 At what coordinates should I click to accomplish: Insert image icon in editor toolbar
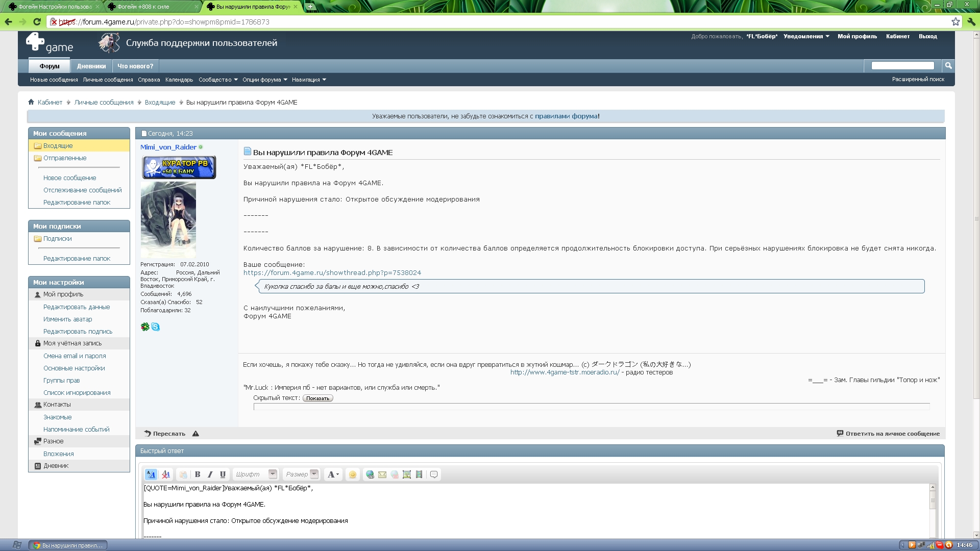click(x=407, y=474)
